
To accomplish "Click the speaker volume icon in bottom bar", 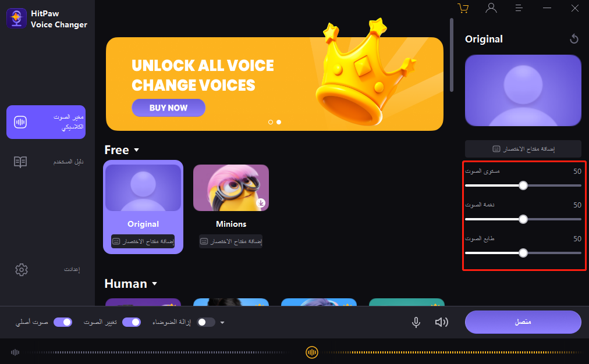I will pyautogui.click(x=441, y=322).
